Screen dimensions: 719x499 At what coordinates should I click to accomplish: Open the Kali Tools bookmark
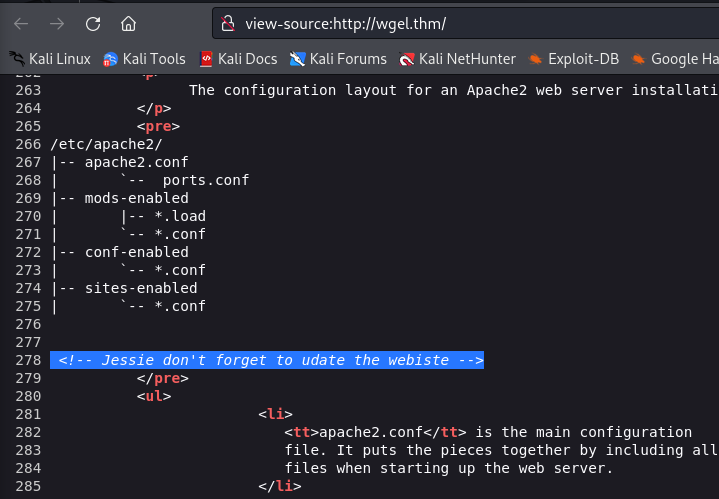pyautogui.click(x=144, y=59)
